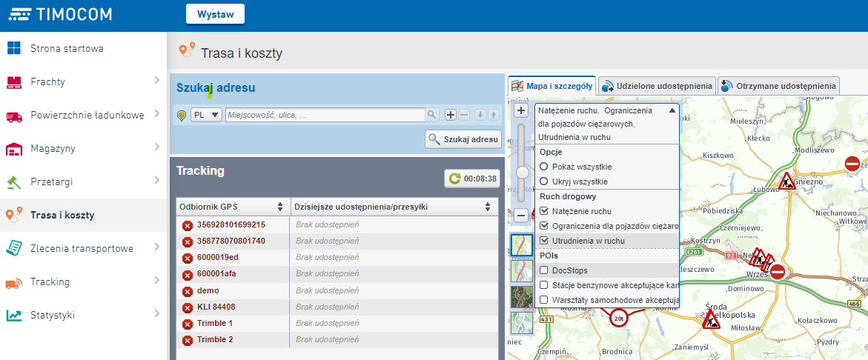Click the magnifier icon in address field

pyautogui.click(x=432, y=115)
